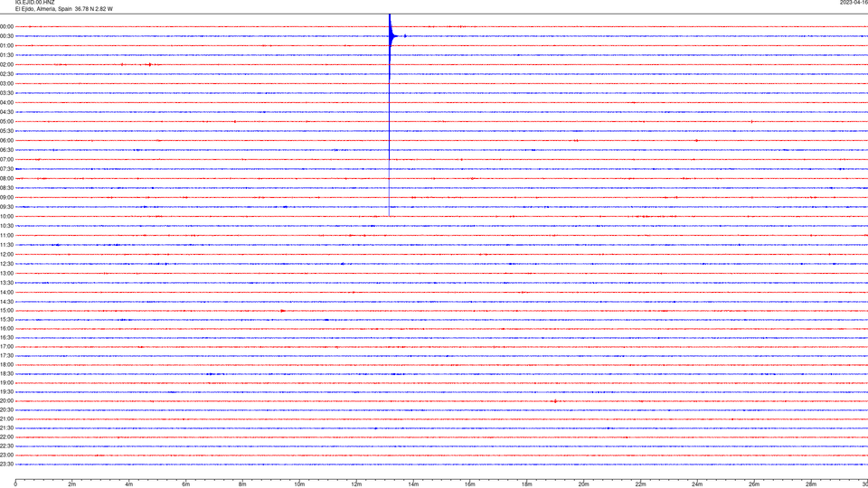Click the 10m tick label on time axis
The image size is (868, 488).
click(299, 484)
